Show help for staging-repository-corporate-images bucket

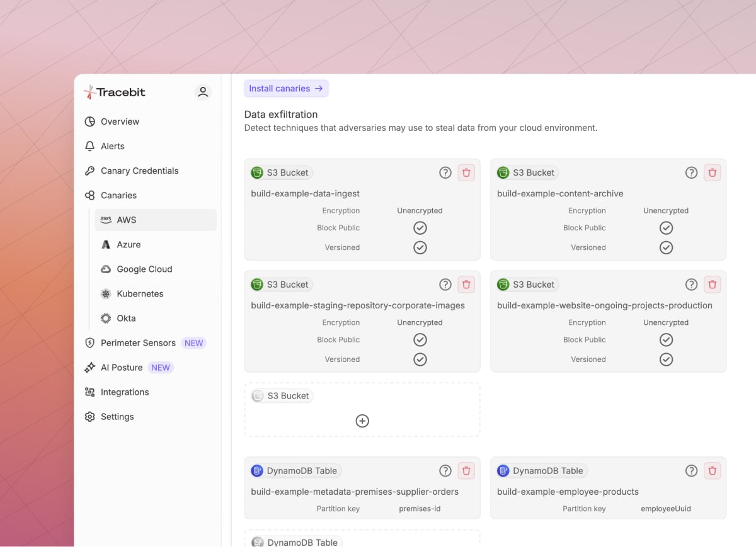(445, 285)
